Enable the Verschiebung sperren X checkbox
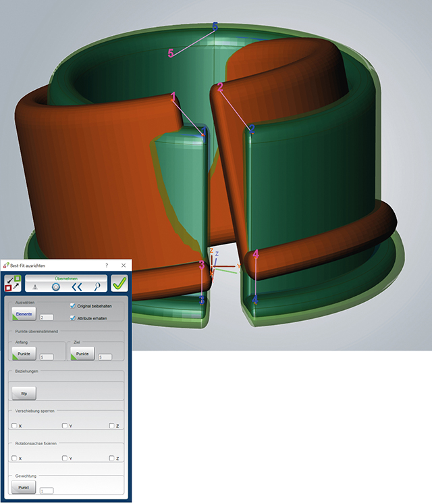Viewport: 432px width, 504px height. click(x=14, y=426)
